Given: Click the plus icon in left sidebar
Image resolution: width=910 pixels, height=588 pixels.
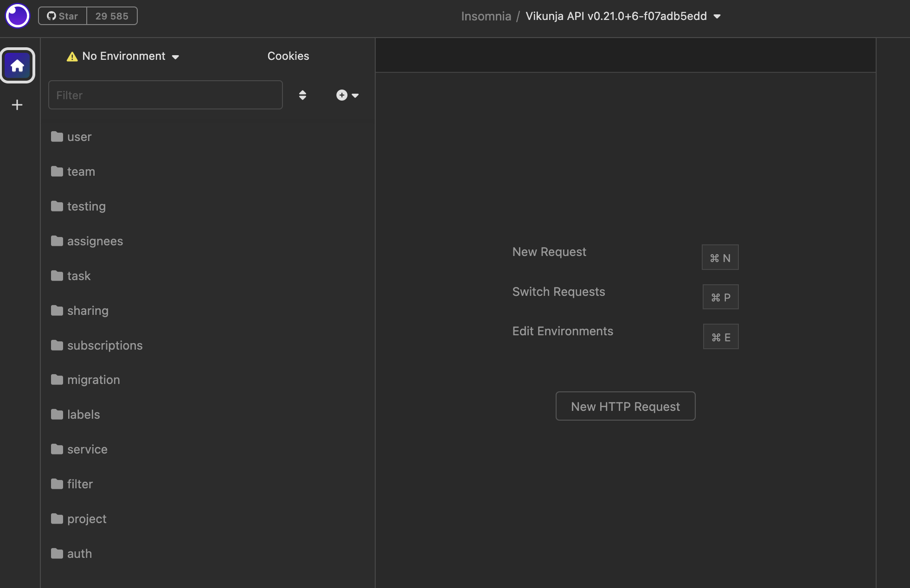Looking at the screenshot, I should point(17,105).
